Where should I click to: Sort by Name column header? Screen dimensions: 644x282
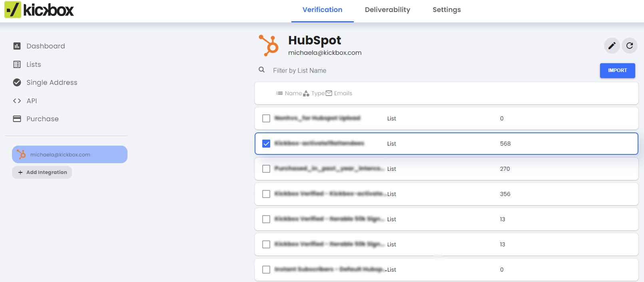point(289,93)
